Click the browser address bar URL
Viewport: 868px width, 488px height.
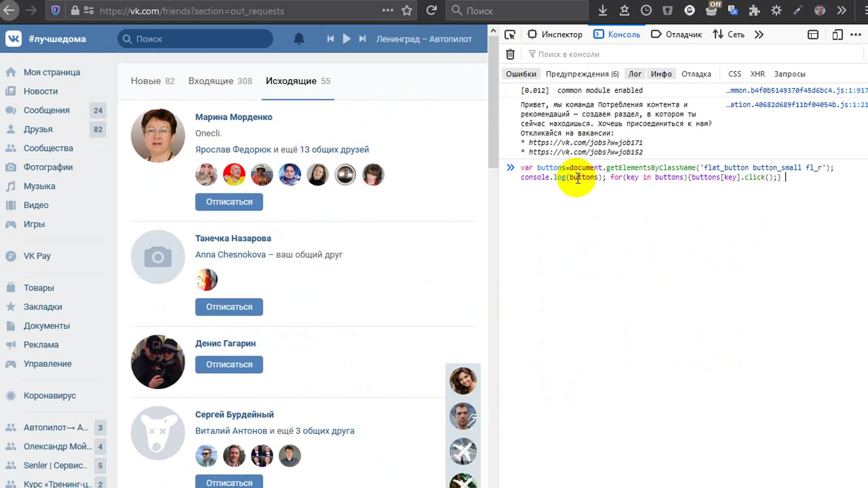tap(192, 11)
